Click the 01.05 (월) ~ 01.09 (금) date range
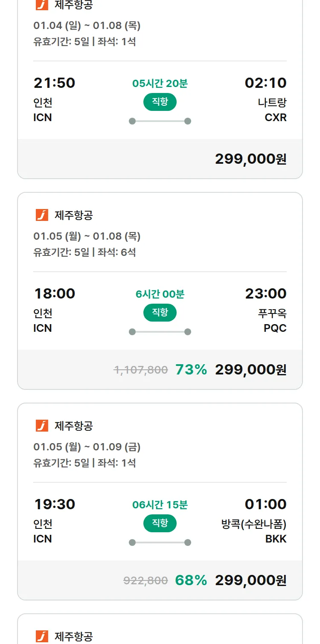This screenshot has width=320, height=644. [x=87, y=447]
